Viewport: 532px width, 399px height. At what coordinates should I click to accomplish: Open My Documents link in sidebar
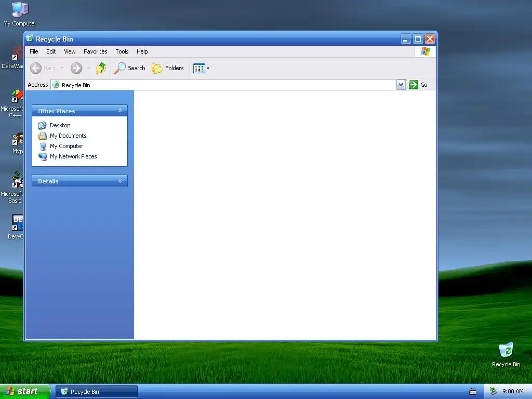(x=68, y=136)
